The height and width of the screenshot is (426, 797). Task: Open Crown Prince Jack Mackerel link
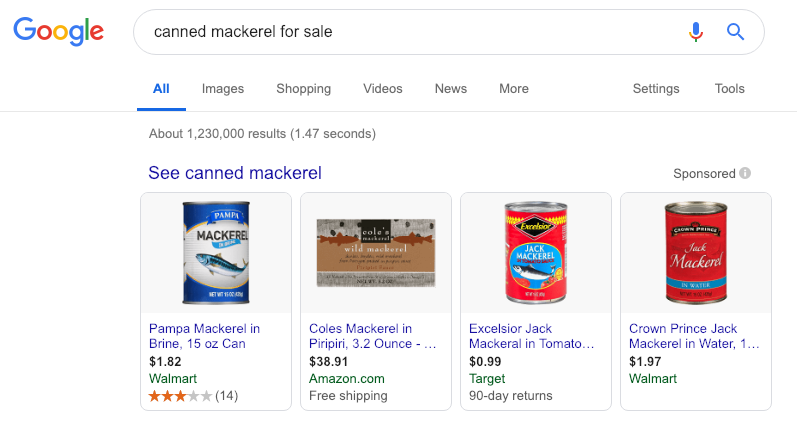(x=694, y=336)
